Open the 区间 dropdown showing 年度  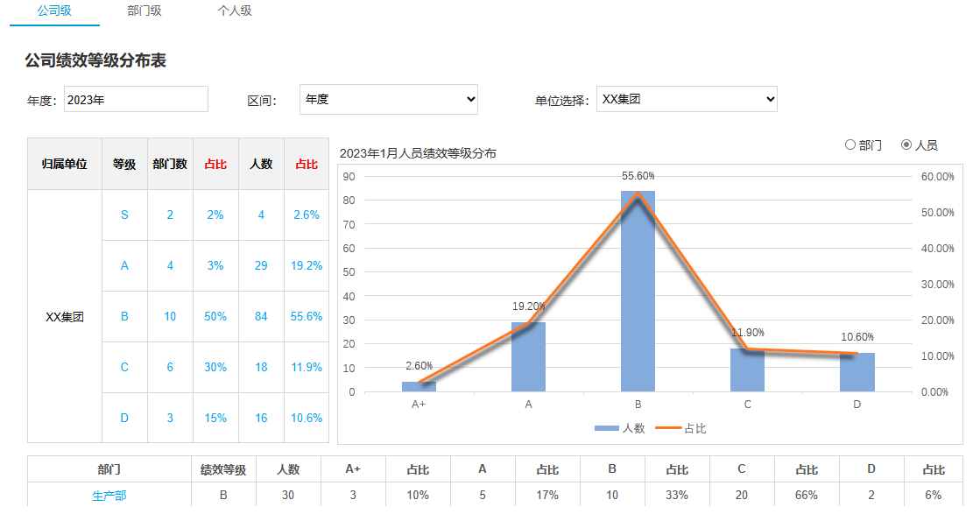click(x=389, y=100)
